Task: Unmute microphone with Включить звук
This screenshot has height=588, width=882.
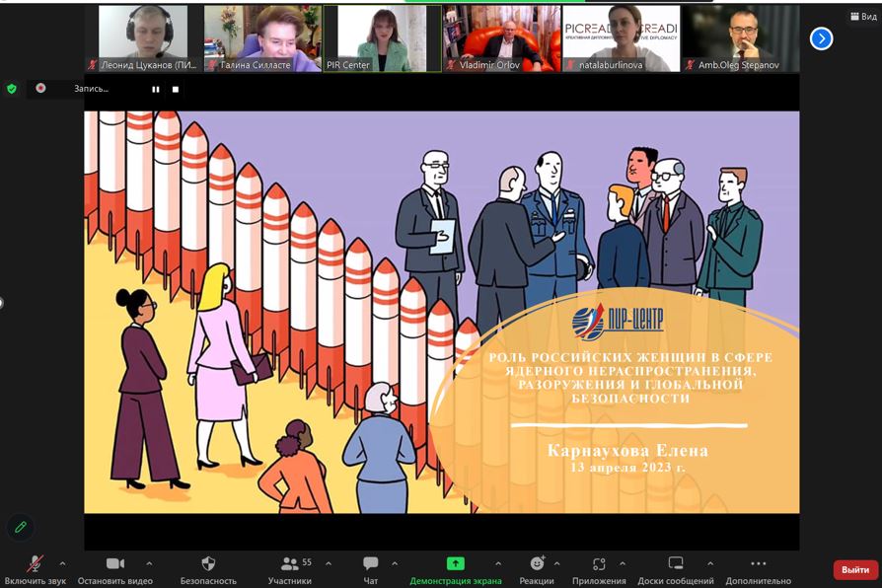Action: [x=35, y=564]
